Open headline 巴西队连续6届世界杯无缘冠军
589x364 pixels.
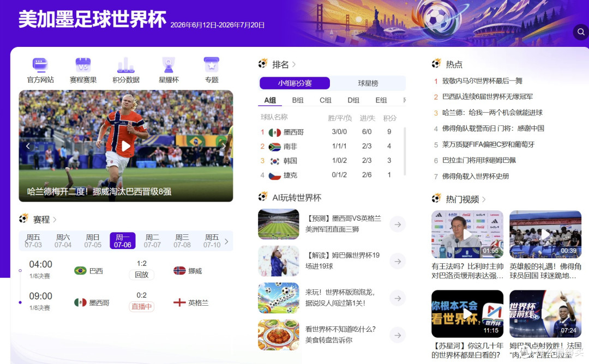[488, 96]
